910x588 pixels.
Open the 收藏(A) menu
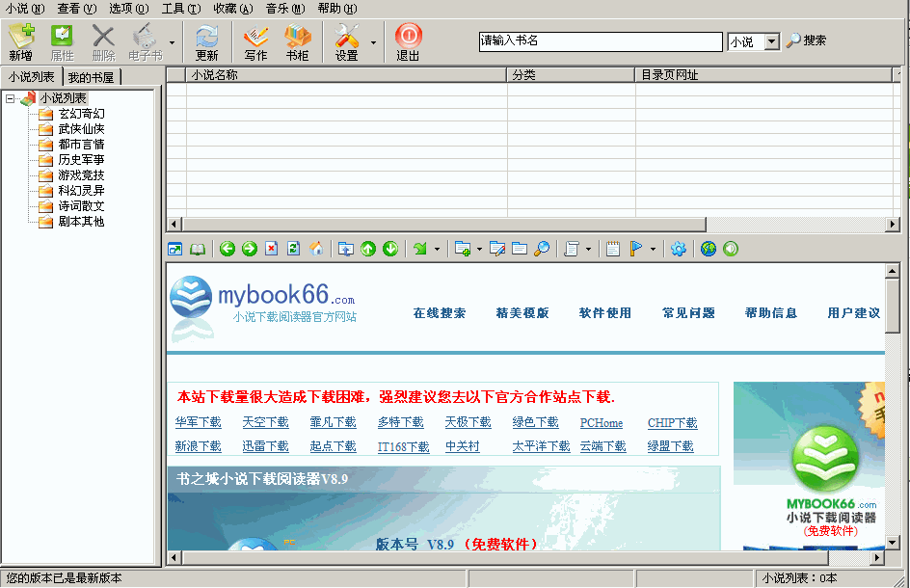[x=233, y=9]
